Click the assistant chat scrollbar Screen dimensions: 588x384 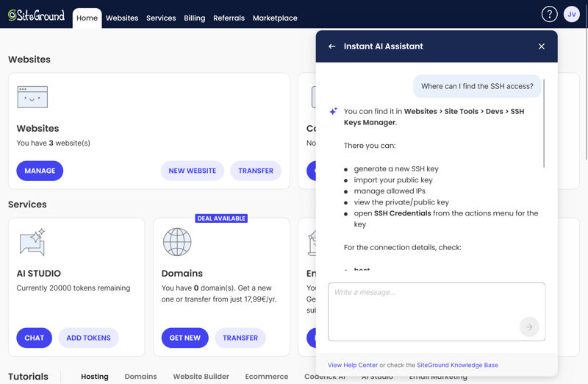point(544,123)
